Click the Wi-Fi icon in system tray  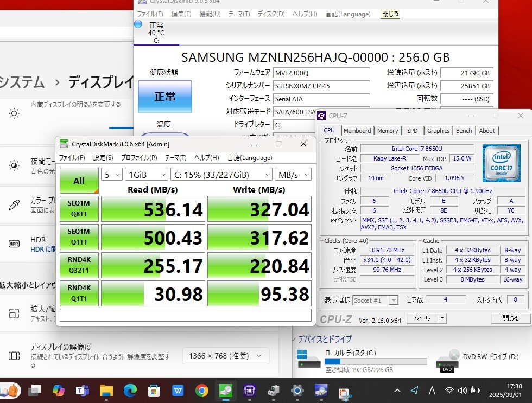[449, 390]
